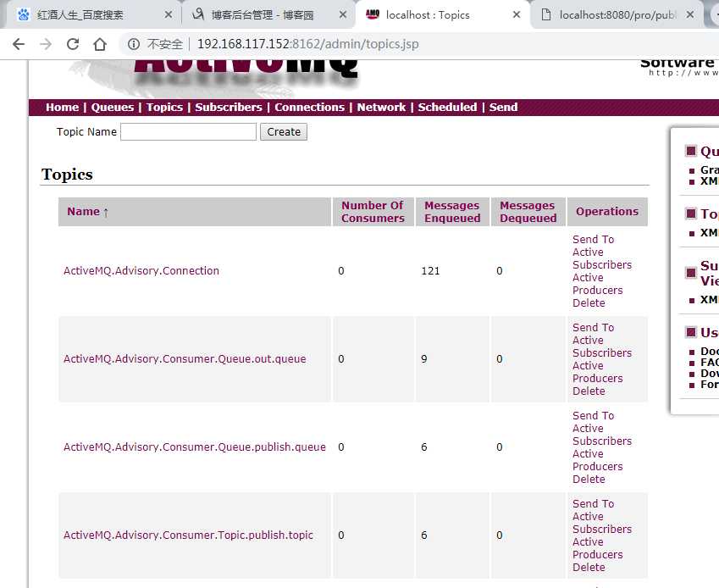Close the 博客后台管理 tab
Viewport: 719px width, 588px height.
point(342,14)
